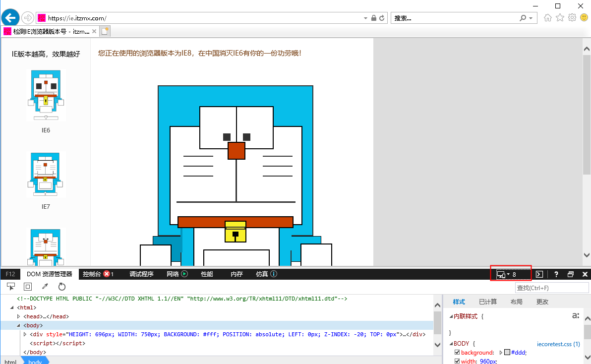This screenshot has height=364, width=591.
Task: Open browser tools gear icon
Action: point(572,18)
